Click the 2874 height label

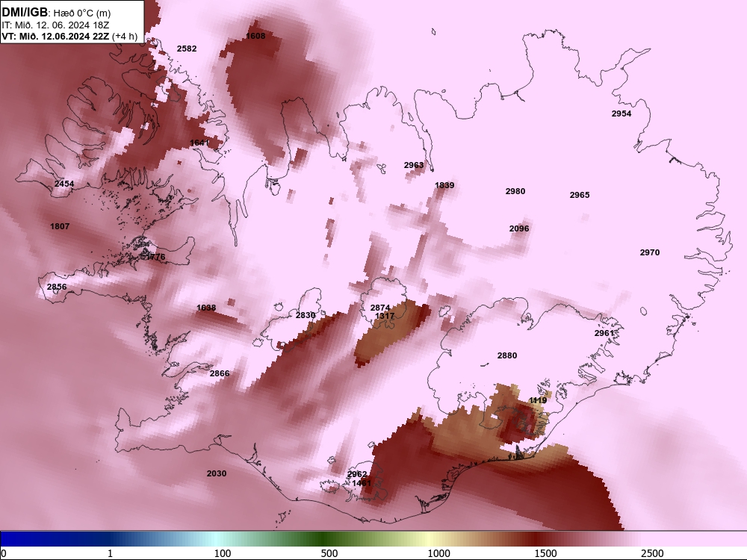click(380, 308)
